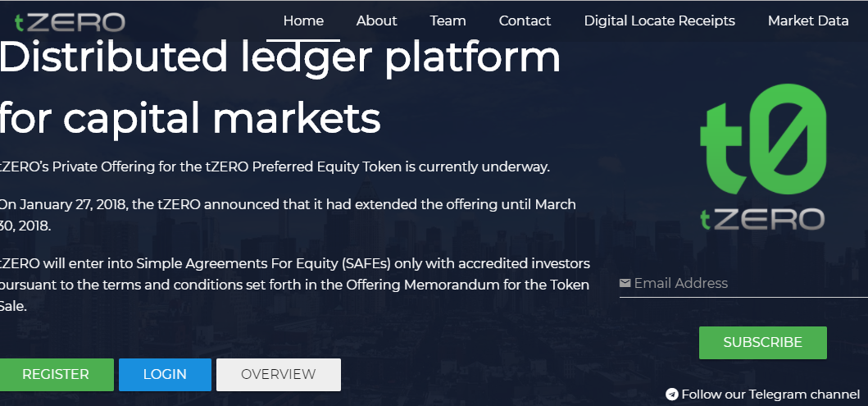Click the paragraph mentioning SAFEs agreements
Screen dimensions: 868x406
[293, 285]
